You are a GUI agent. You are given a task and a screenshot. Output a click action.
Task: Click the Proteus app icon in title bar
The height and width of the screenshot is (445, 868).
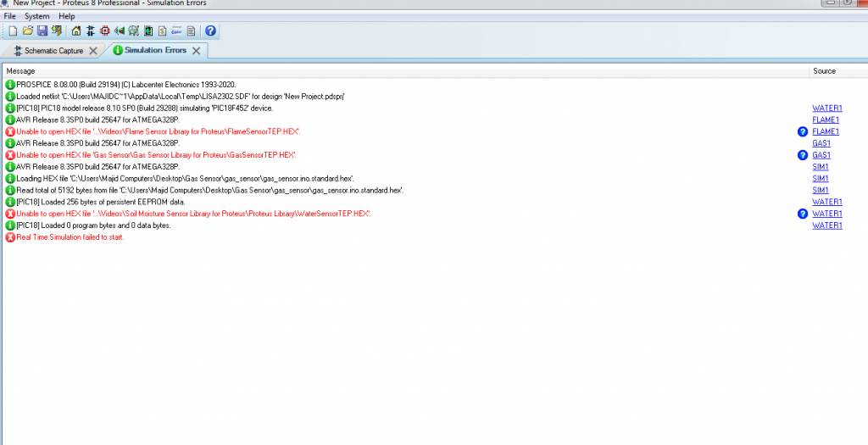(x=4, y=3)
